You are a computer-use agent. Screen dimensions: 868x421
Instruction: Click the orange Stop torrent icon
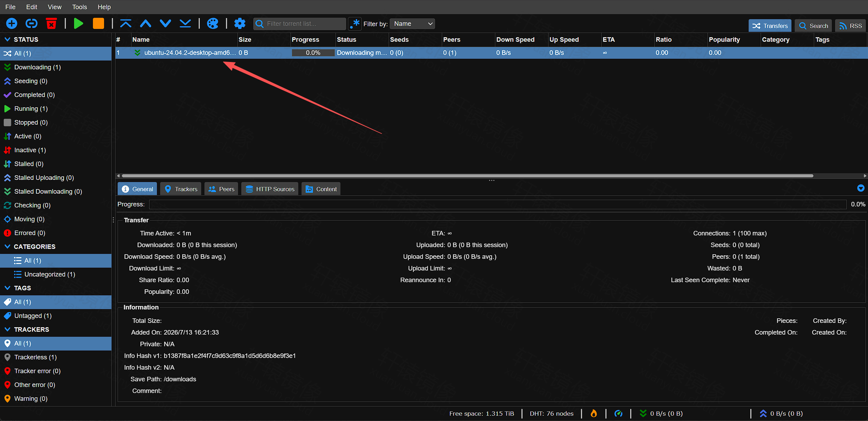pyautogui.click(x=98, y=24)
